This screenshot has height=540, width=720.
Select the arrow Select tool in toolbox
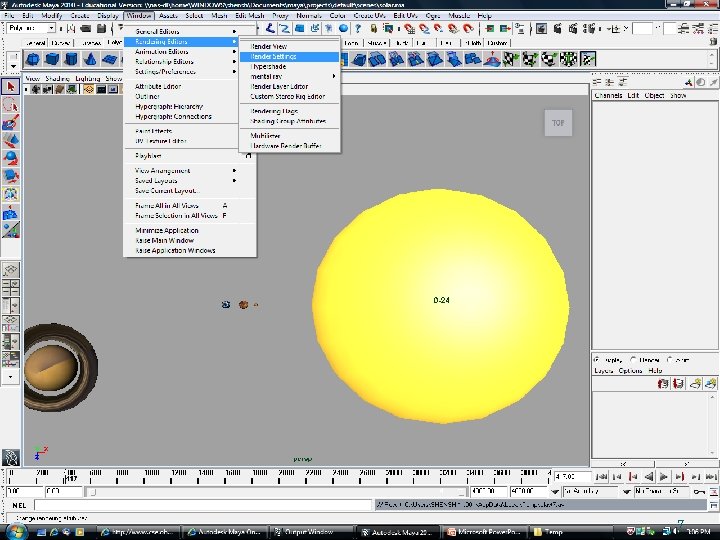click(10, 87)
